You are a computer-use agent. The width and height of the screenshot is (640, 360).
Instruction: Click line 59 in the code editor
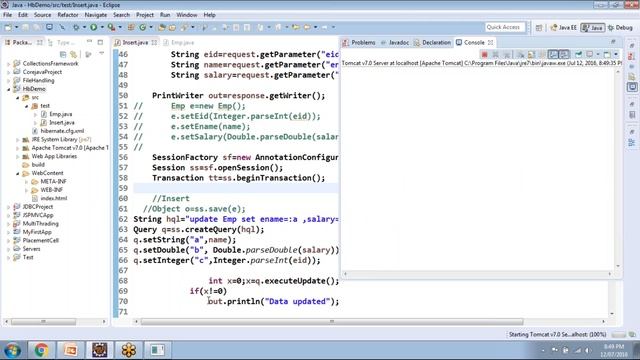[236, 188]
